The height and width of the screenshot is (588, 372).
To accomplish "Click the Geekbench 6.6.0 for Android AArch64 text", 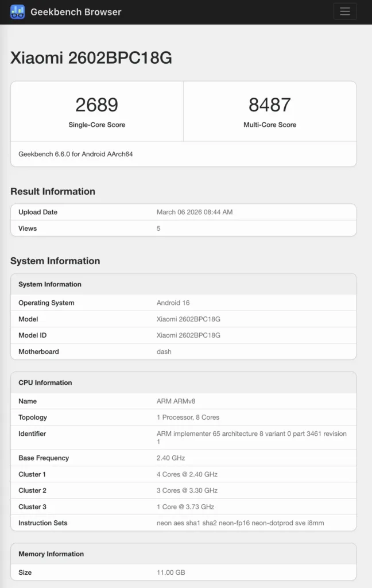I will (79, 154).
